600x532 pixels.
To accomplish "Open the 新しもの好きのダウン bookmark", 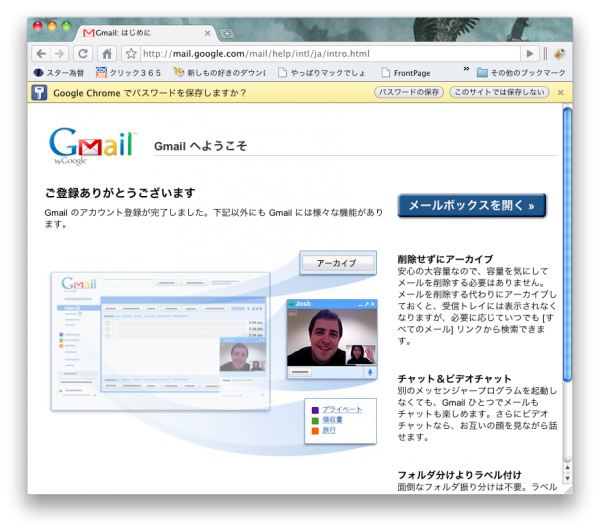I will pyautogui.click(x=220, y=73).
